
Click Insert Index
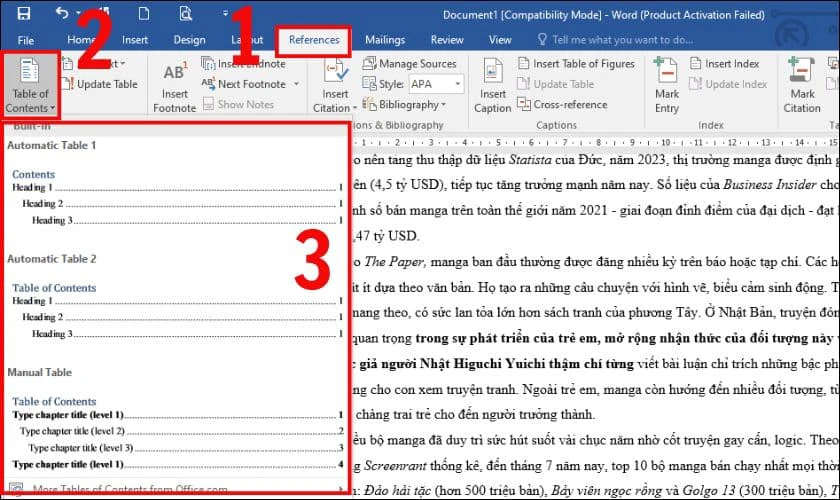coord(724,64)
